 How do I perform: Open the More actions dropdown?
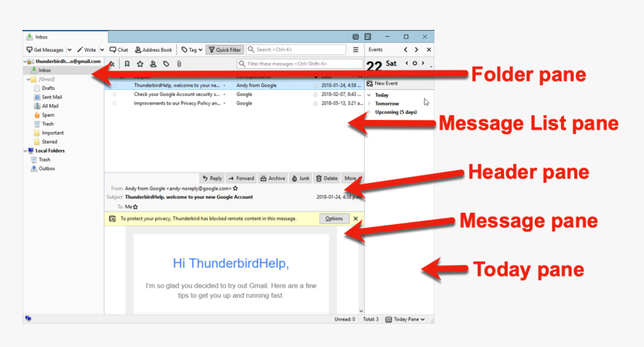(x=353, y=178)
